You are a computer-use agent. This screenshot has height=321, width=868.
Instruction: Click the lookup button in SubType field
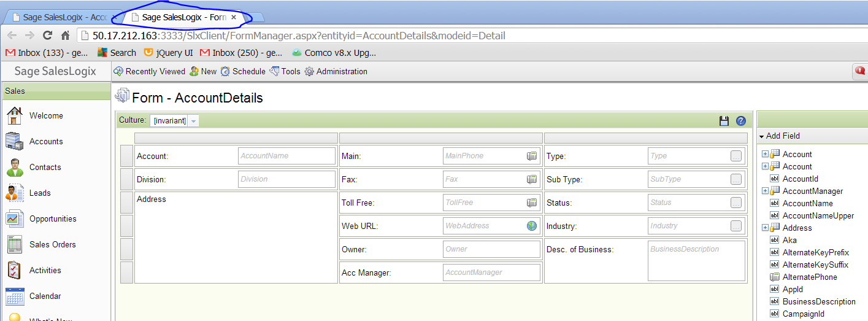[736, 179]
